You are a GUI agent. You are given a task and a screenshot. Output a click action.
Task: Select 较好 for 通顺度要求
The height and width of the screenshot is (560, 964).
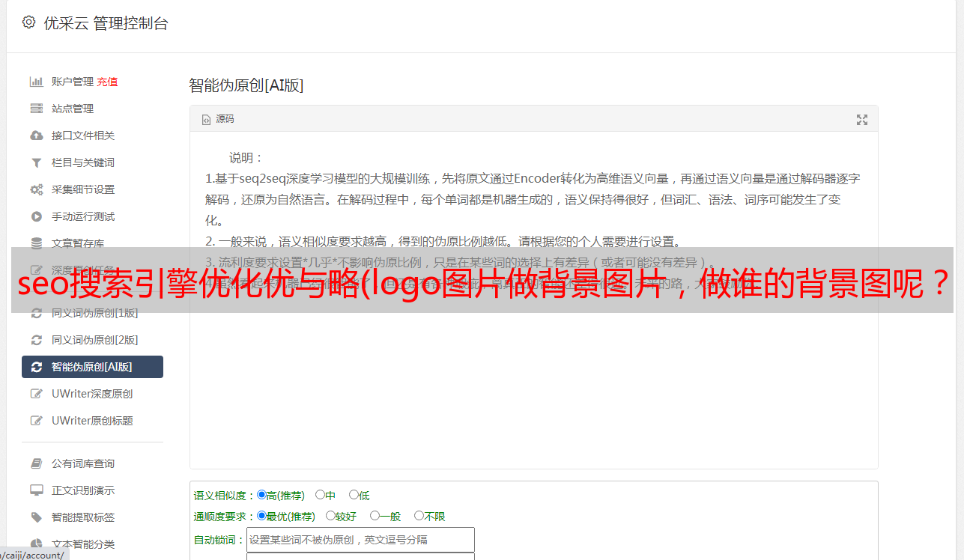coord(330,516)
